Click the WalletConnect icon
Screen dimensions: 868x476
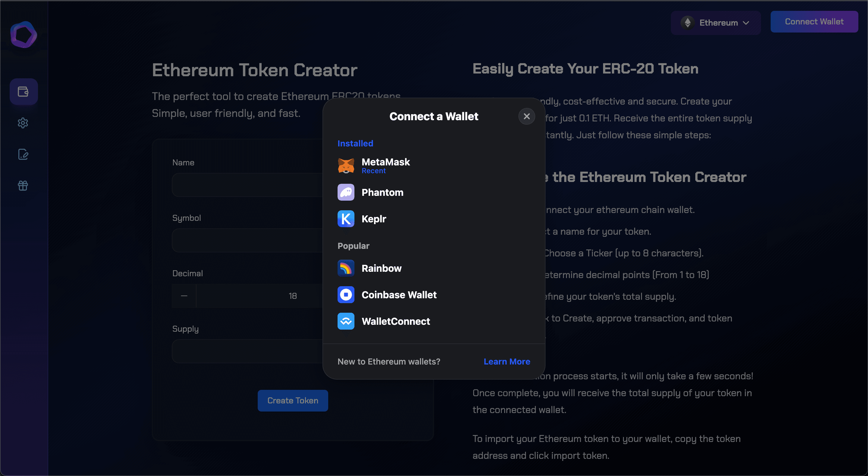pos(346,321)
